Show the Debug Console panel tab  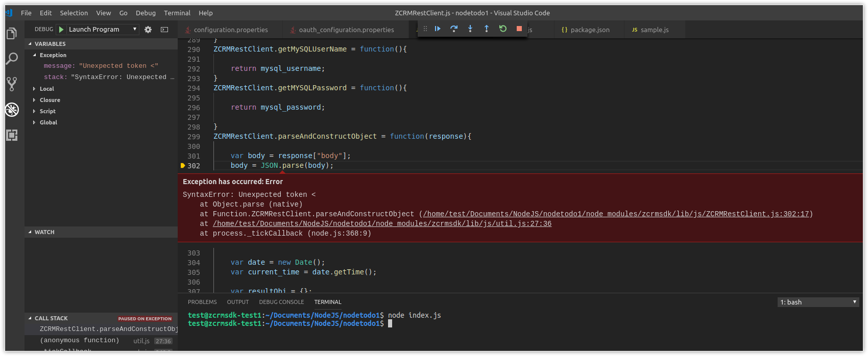point(281,302)
